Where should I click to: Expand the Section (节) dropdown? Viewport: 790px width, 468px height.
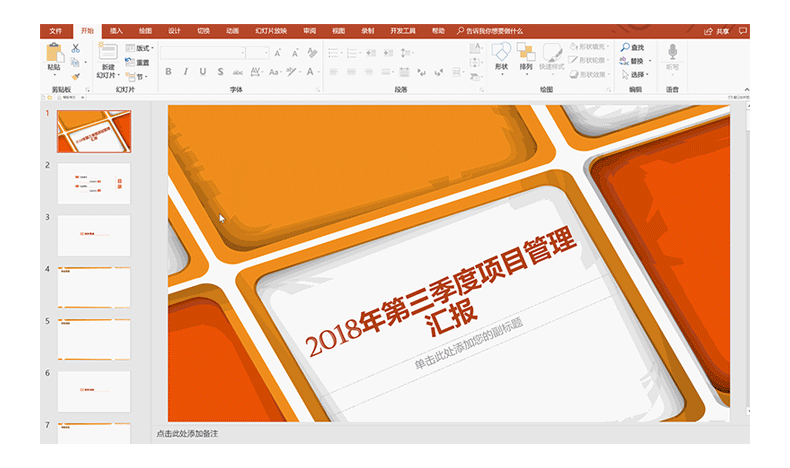137,77
